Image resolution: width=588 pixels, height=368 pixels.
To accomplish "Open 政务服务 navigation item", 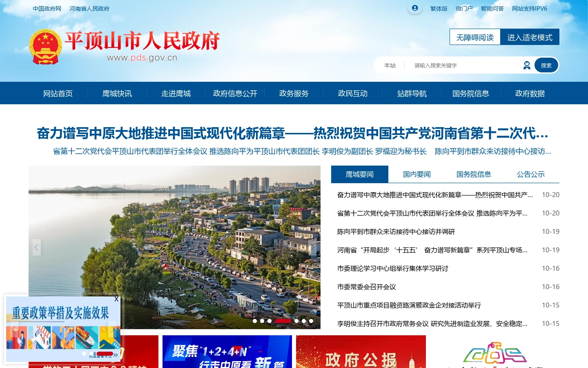I will click(294, 94).
